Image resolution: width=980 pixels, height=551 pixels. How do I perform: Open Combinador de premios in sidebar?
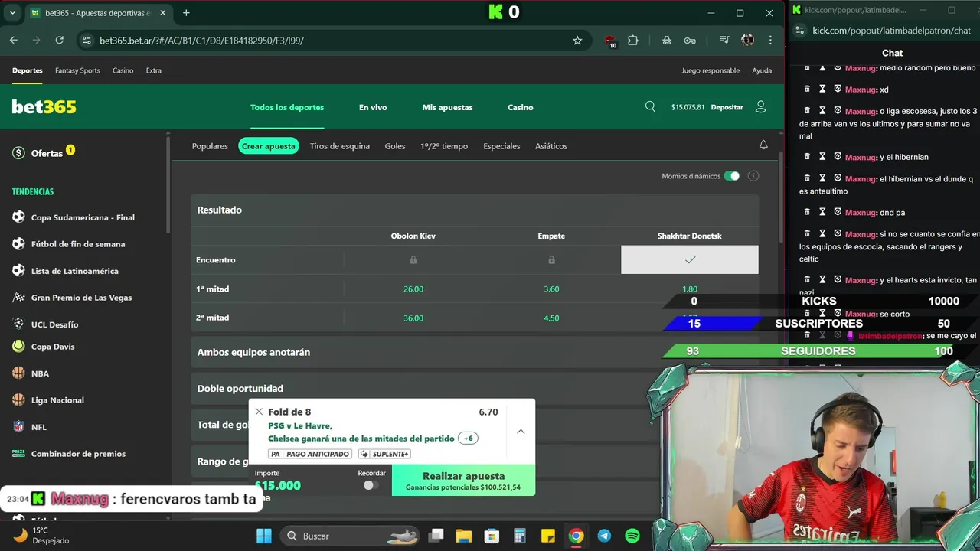tap(78, 454)
